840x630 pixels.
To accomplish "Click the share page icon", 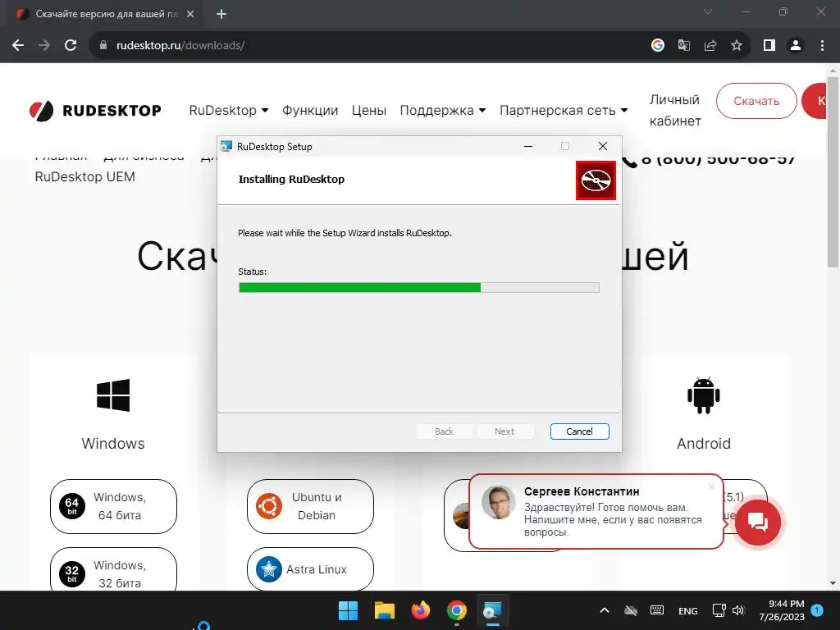I will click(x=710, y=46).
